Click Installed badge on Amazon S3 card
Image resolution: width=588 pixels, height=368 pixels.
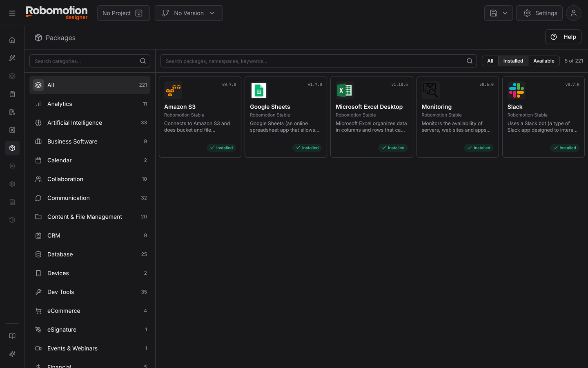221,148
